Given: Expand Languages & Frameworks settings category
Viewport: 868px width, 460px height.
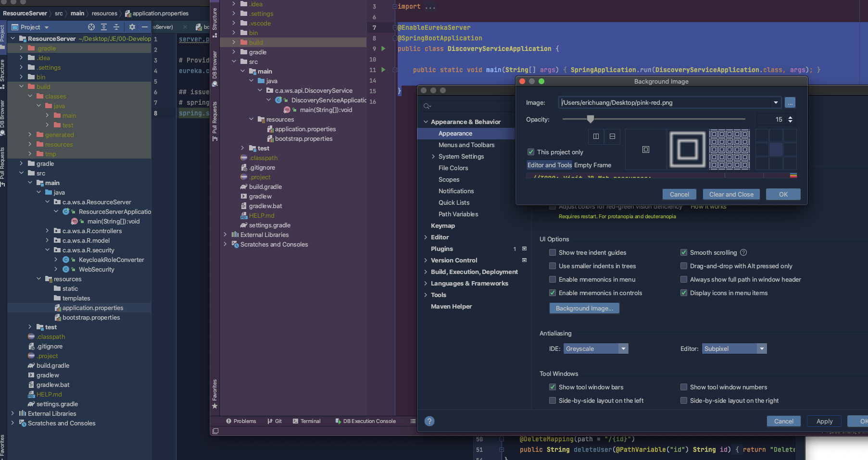Looking at the screenshot, I should (x=426, y=283).
